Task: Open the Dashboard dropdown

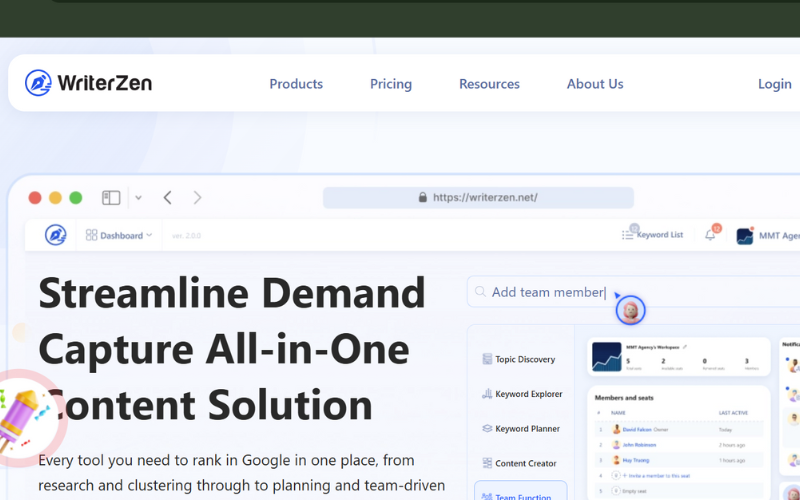Action: (x=119, y=235)
